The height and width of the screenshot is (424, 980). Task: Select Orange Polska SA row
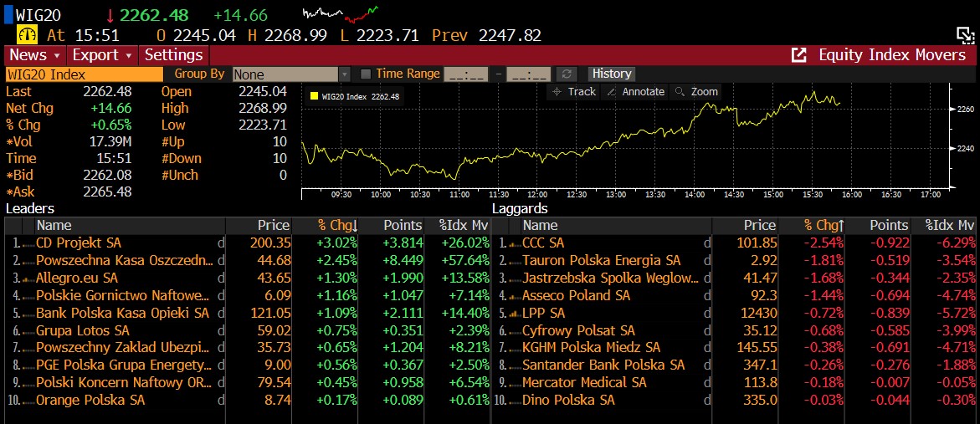point(248,401)
